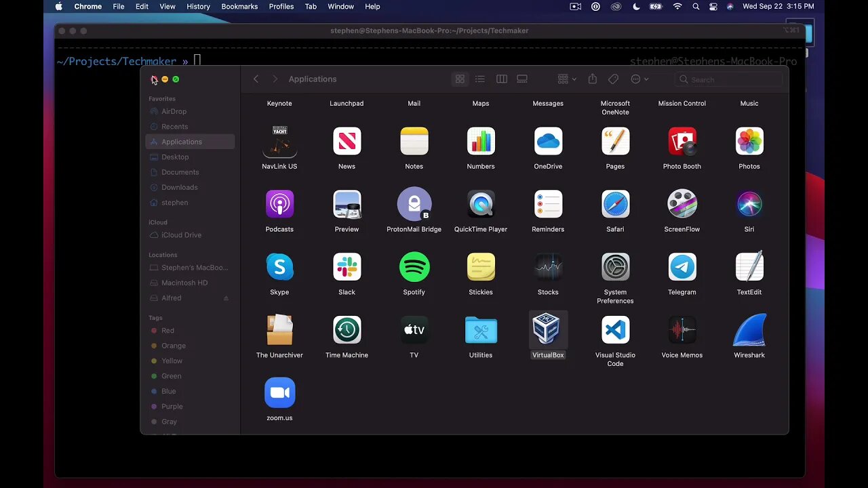Select AirDrop in the sidebar

click(190, 111)
